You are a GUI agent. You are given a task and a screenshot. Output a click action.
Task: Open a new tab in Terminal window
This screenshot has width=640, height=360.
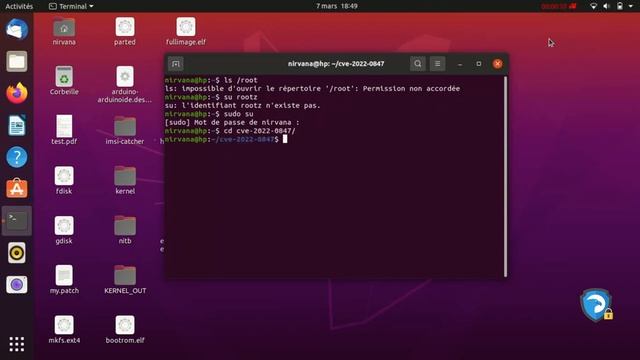[176, 64]
